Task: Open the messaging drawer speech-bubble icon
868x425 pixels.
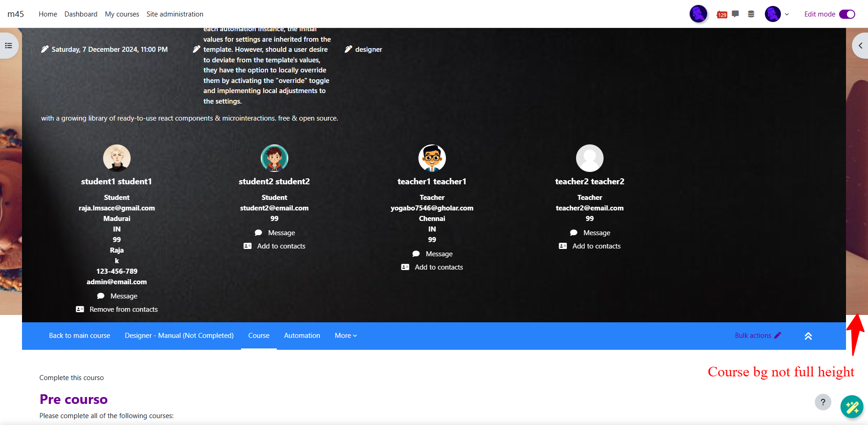Action: coord(736,14)
